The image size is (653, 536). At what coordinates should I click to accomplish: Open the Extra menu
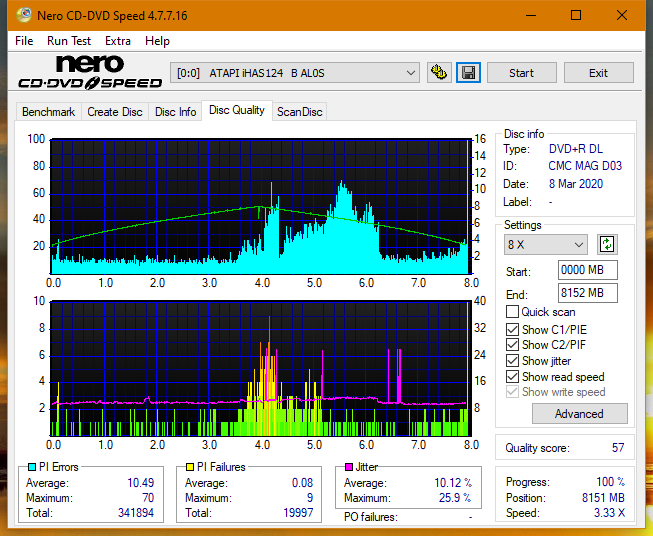tap(118, 41)
